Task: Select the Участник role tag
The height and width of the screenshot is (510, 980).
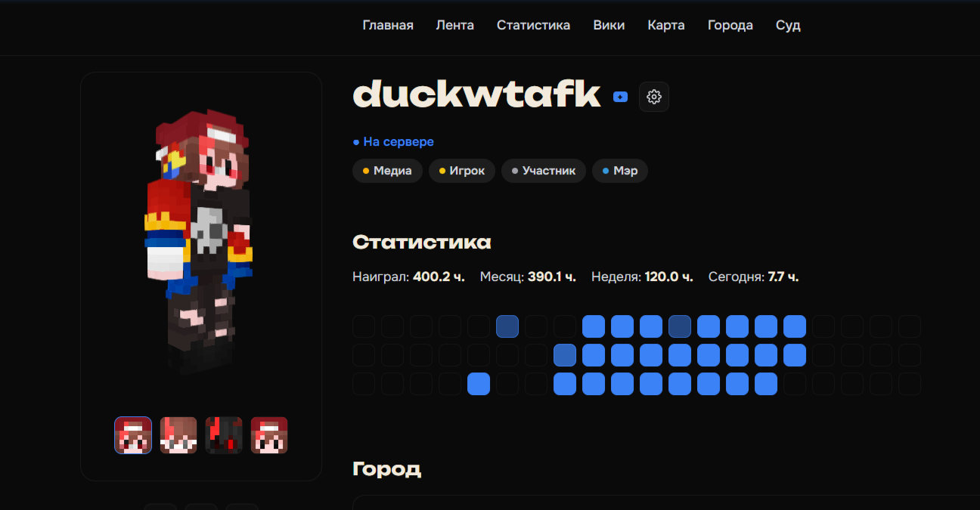Action: tap(544, 171)
